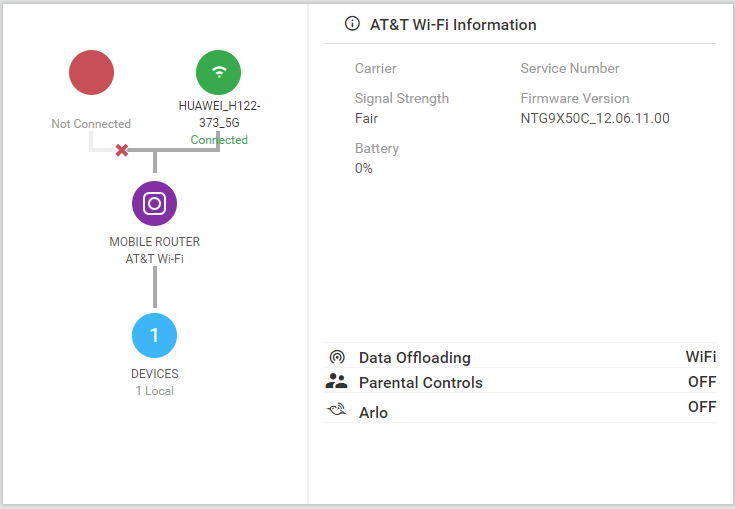Click the AT&T Wi-Fi Information heading

tap(453, 24)
